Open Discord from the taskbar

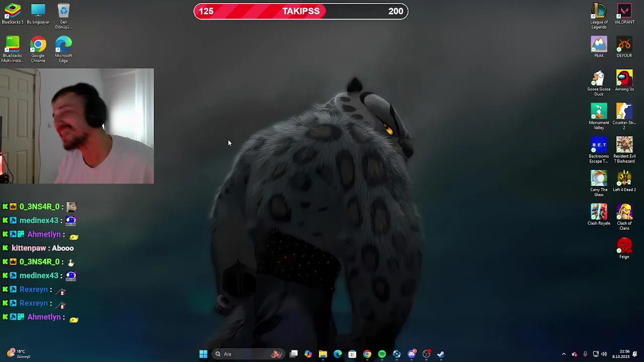[412, 354]
